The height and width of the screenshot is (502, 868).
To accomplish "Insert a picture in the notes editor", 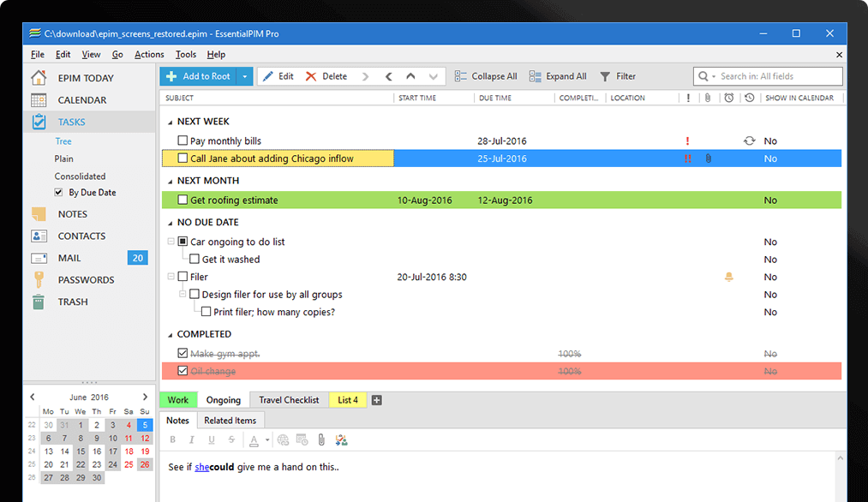I will pos(341,440).
